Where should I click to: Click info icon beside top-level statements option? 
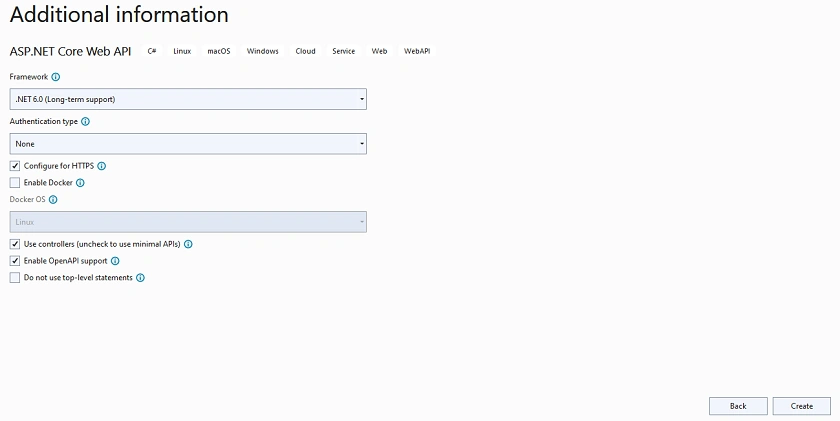click(x=140, y=278)
